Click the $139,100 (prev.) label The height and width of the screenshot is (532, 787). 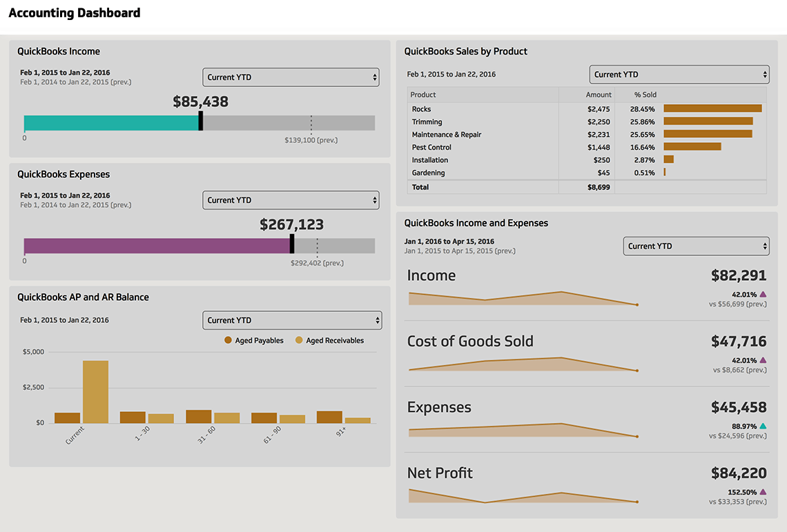point(311,140)
